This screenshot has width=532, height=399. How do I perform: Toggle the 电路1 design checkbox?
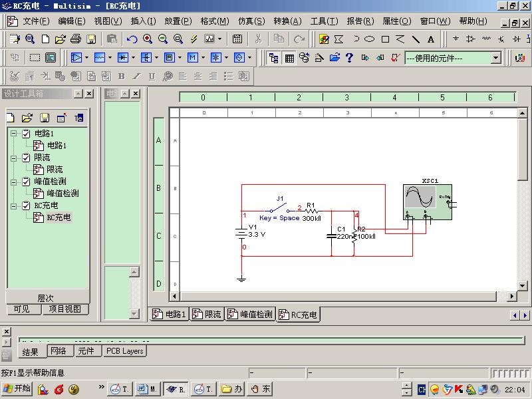click(x=26, y=134)
